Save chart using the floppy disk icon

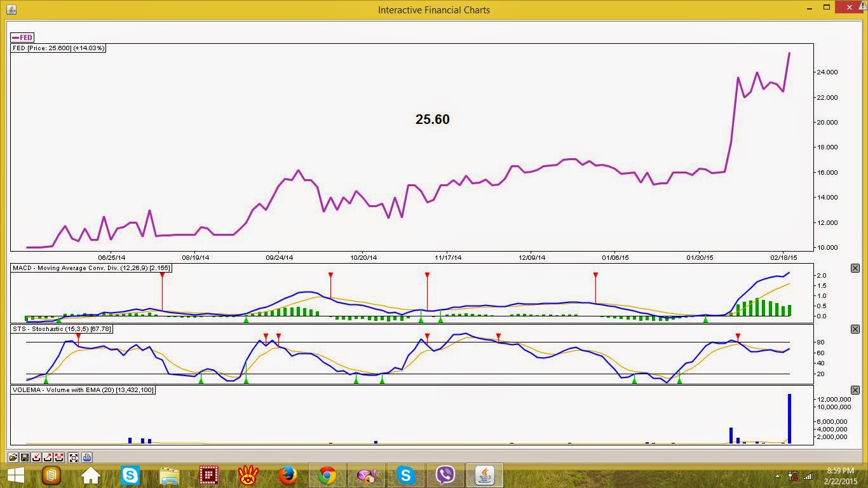coord(25,457)
